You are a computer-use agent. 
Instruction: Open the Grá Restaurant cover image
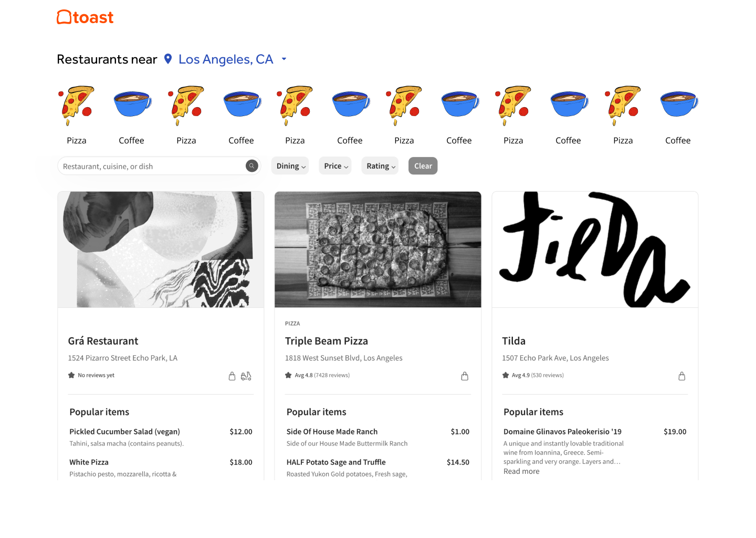(x=161, y=250)
